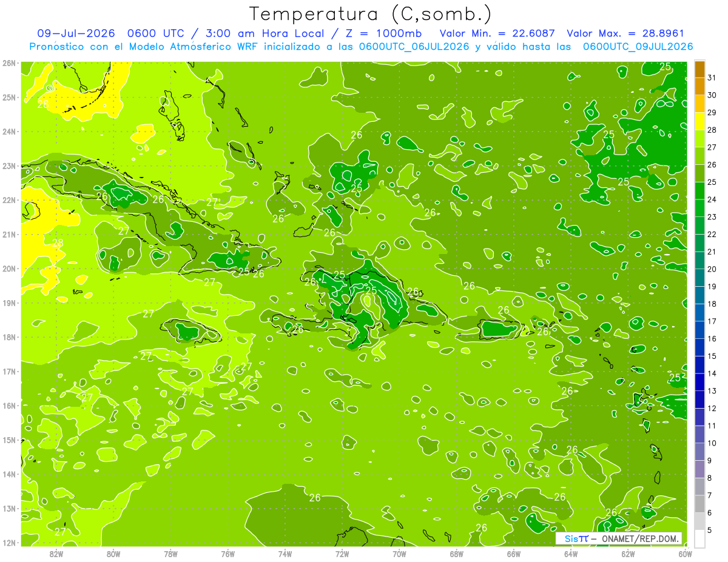Click the "Sis" logo text in credit box
This screenshot has height=562, width=728.
click(571, 538)
